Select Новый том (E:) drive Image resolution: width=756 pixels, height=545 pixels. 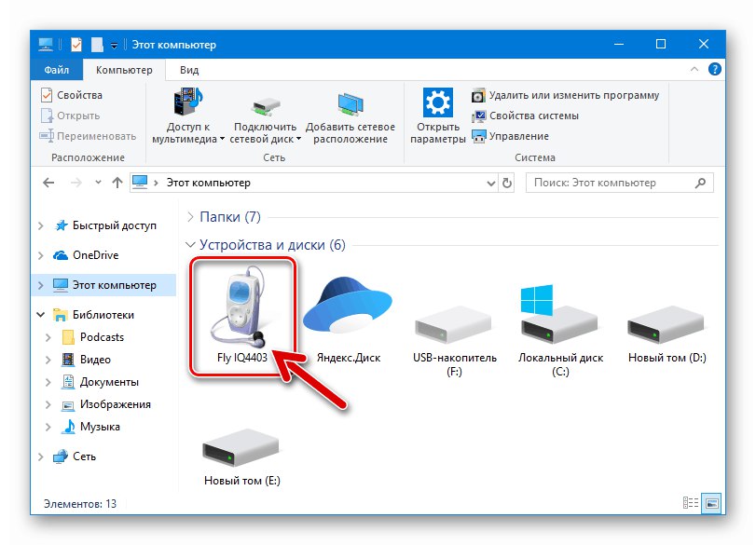241,456
